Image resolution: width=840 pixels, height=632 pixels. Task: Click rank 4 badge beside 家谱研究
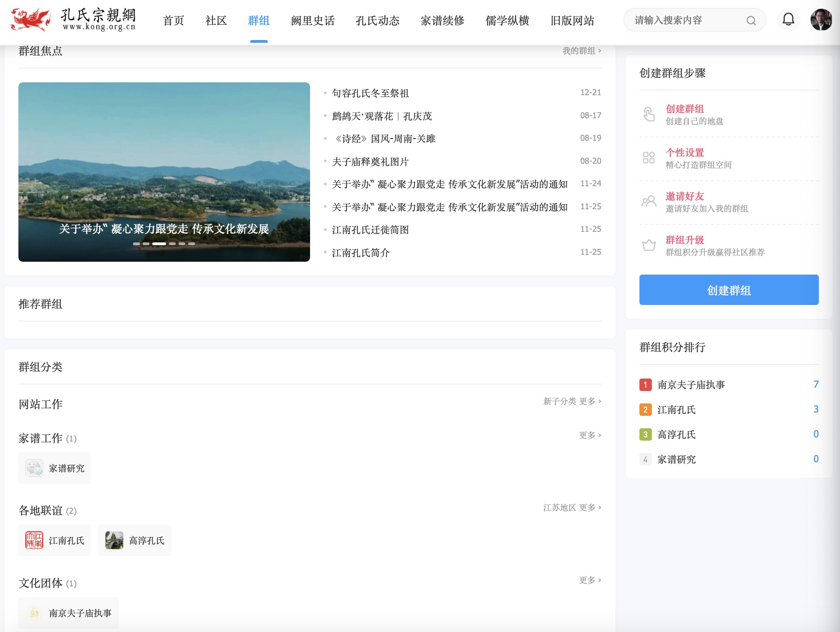pos(645,459)
